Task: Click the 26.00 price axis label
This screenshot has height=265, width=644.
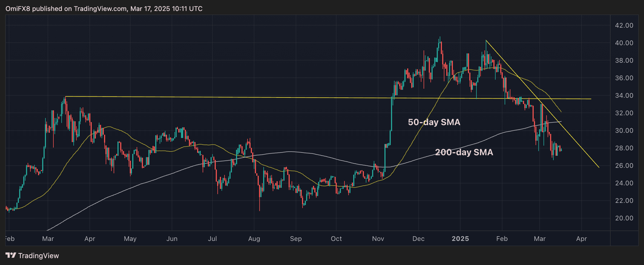Action: (x=624, y=166)
